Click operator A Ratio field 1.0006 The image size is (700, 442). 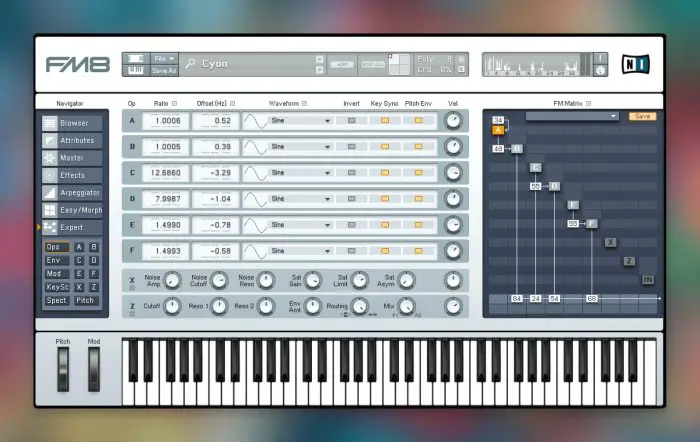pos(165,121)
